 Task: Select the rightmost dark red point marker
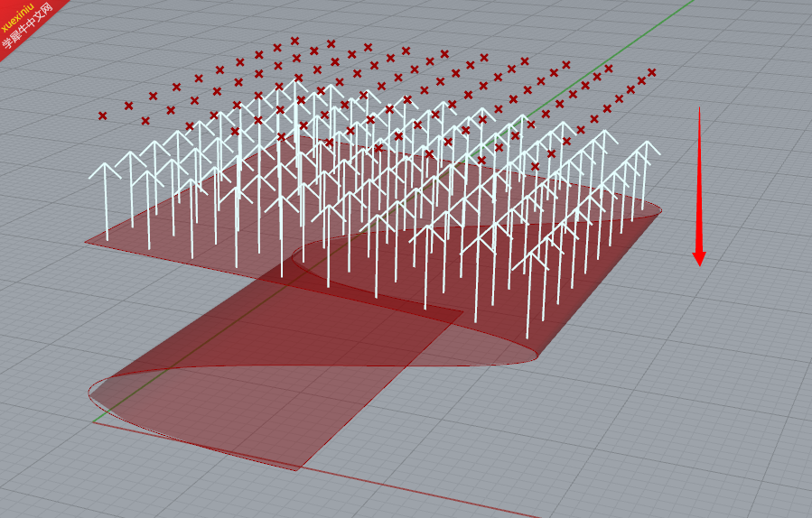click(651, 72)
